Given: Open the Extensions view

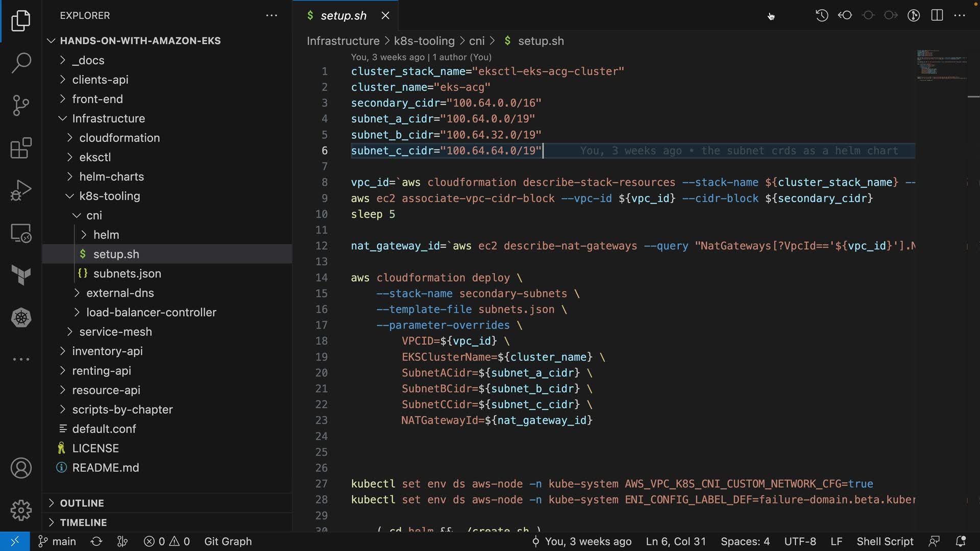Looking at the screenshot, I should (x=21, y=148).
